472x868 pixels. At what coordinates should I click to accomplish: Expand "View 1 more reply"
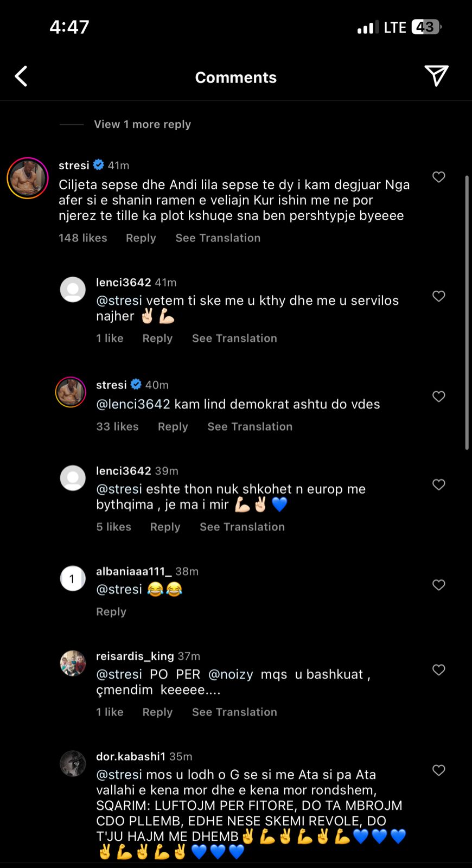142,124
